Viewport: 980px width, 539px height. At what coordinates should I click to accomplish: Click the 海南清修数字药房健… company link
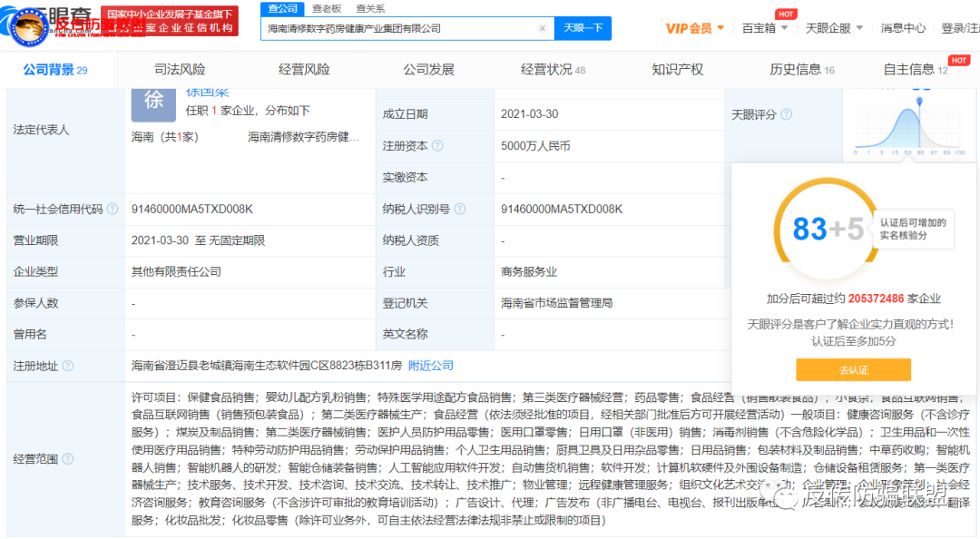click(x=304, y=137)
